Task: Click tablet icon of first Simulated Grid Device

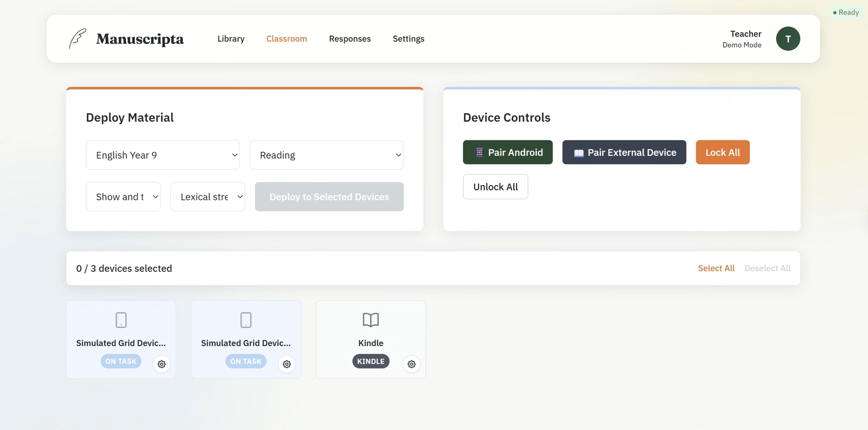Action: [x=121, y=319]
